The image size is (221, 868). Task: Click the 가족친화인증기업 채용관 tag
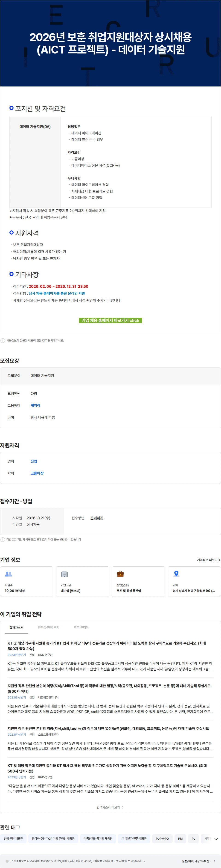click(x=98, y=838)
